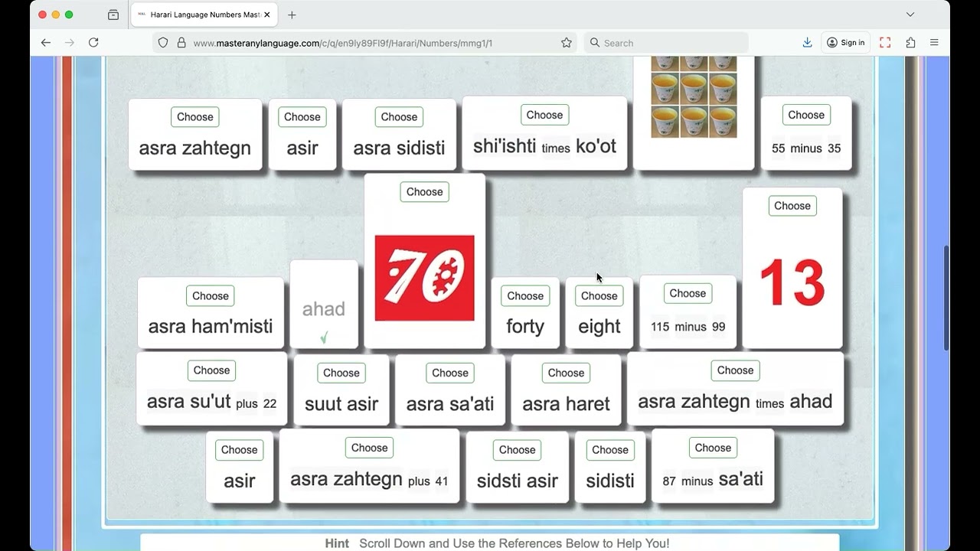
Task: Choose the shi'ishti times ko'ot card
Action: click(x=544, y=115)
